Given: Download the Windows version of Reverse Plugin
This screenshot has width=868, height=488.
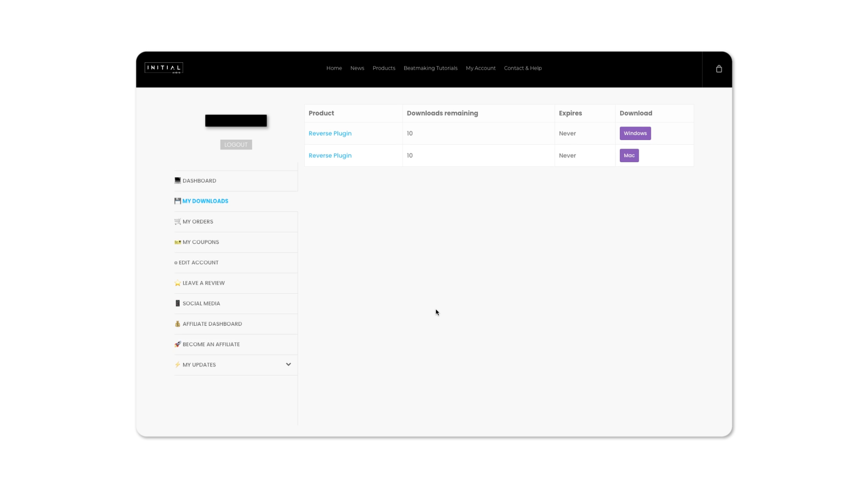Looking at the screenshot, I should point(635,133).
